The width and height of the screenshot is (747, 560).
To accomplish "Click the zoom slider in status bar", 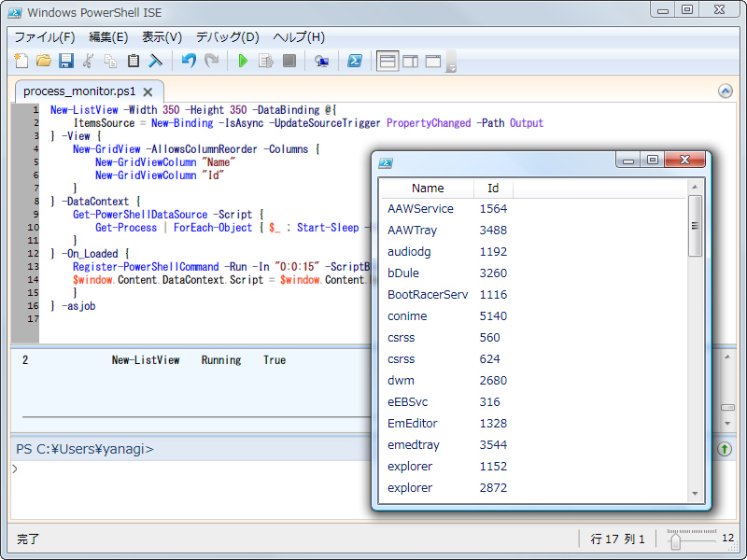I will (x=676, y=539).
